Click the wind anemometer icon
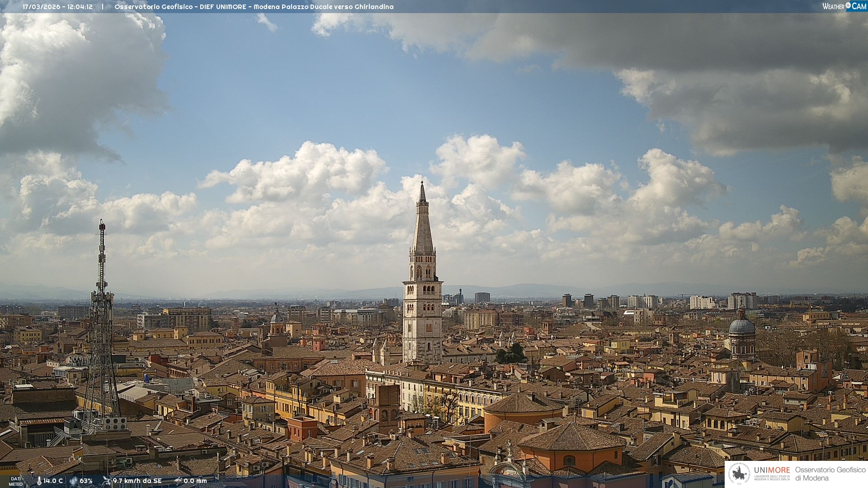The width and height of the screenshot is (868, 488). click(x=107, y=481)
